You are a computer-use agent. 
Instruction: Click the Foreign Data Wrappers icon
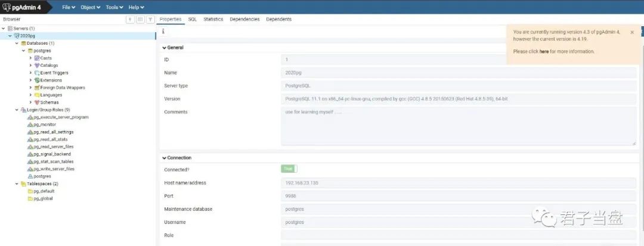(x=37, y=88)
